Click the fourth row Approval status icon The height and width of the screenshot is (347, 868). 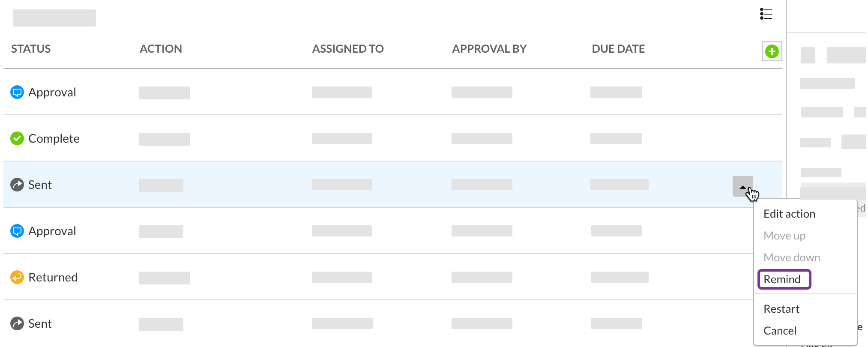[17, 231]
